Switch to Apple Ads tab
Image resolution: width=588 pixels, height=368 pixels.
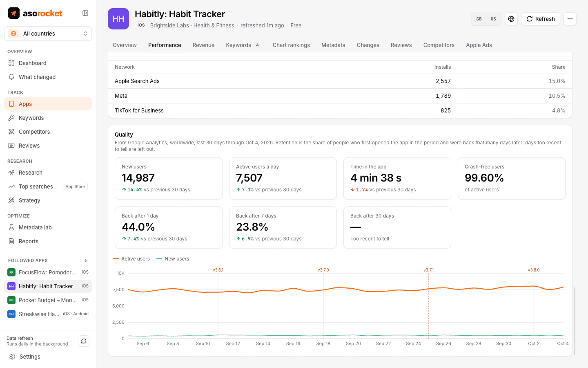click(479, 45)
